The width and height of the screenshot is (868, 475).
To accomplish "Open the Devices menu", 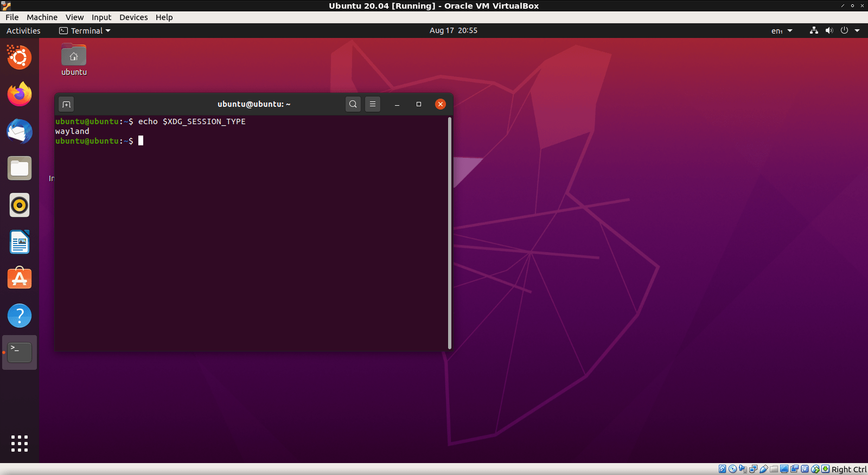I will click(x=133, y=17).
